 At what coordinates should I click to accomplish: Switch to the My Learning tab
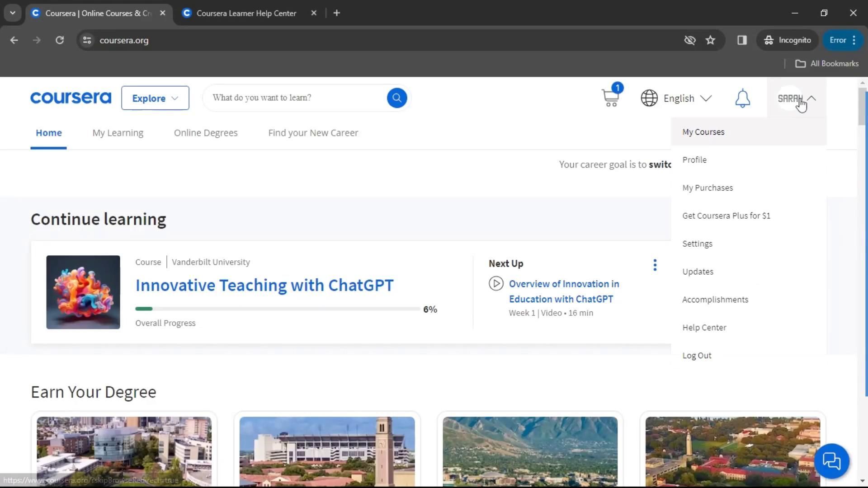(x=118, y=133)
